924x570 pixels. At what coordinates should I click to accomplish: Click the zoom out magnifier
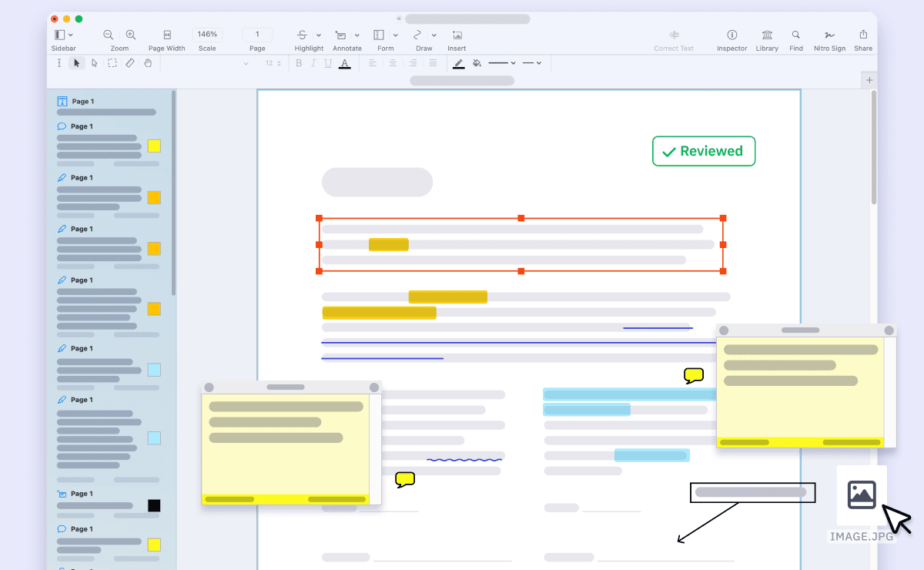coord(108,35)
